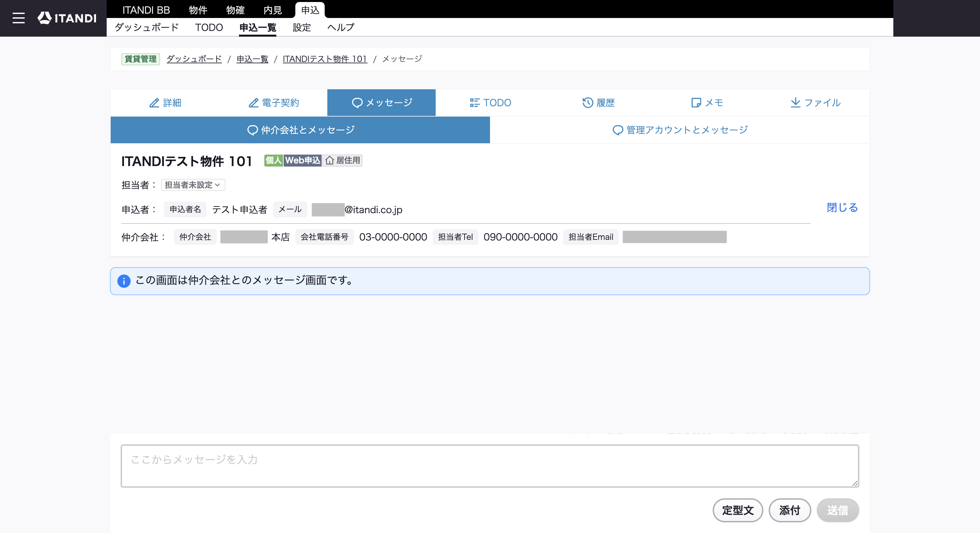Click the 担当者Tel label chip
Image resolution: width=980 pixels, height=533 pixels.
click(455, 237)
